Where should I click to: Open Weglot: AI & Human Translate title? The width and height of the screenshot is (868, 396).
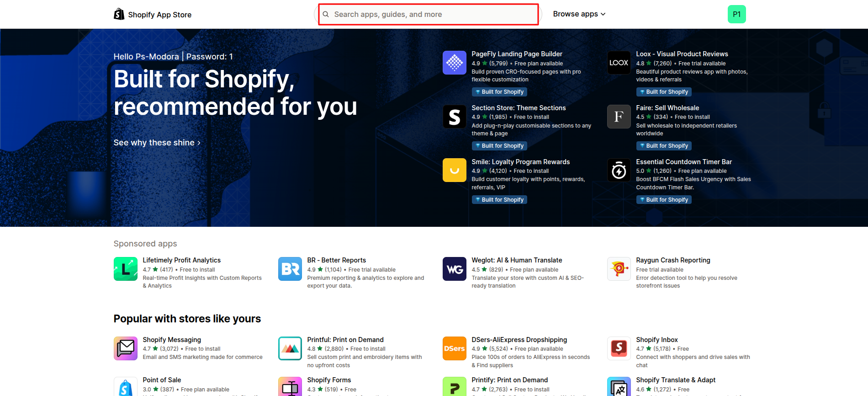[517, 260]
